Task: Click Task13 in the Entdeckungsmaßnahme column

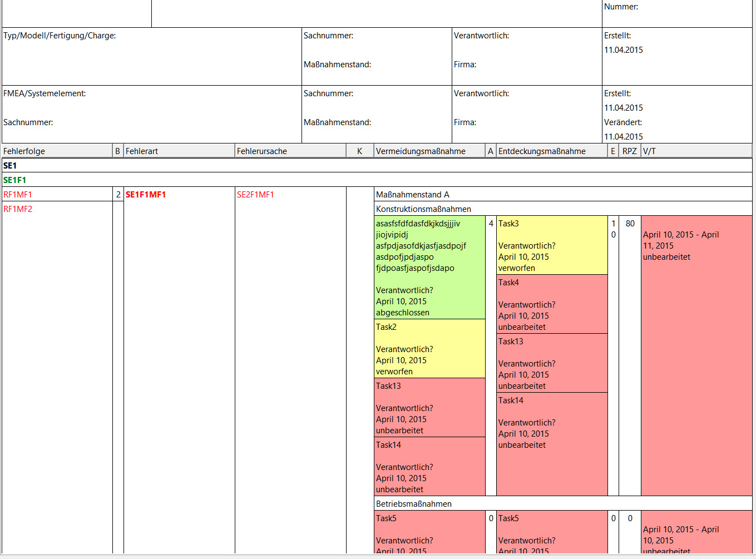Action: pyautogui.click(x=552, y=363)
